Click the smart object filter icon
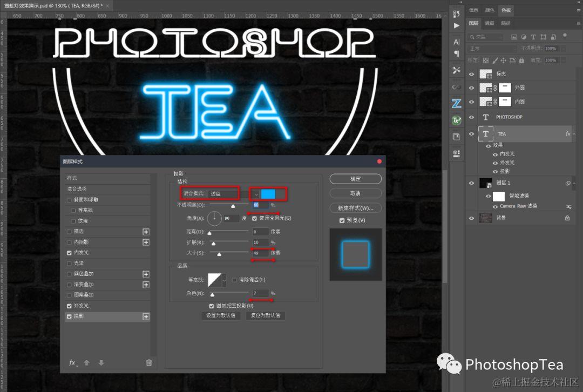The image size is (583, 392). [x=553, y=37]
